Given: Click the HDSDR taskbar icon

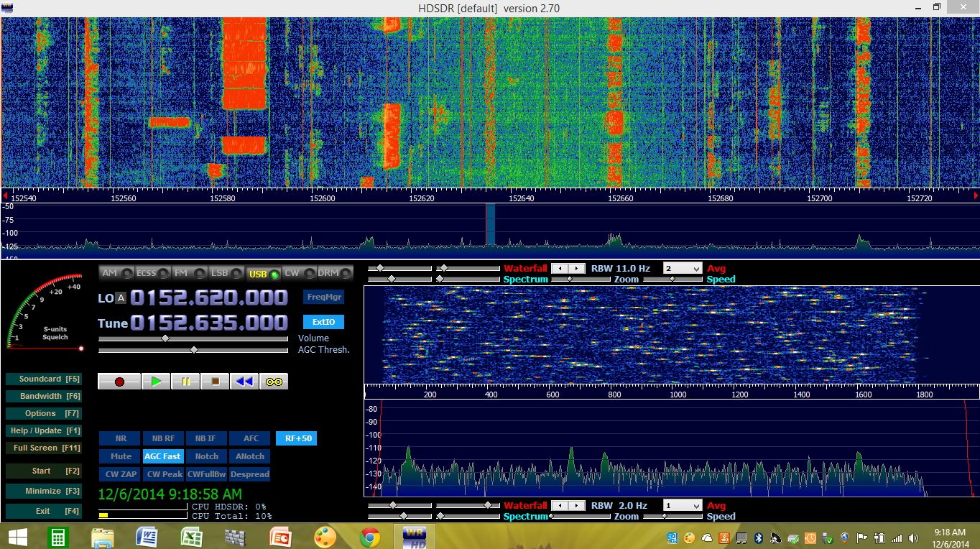Looking at the screenshot, I should [x=413, y=537].
